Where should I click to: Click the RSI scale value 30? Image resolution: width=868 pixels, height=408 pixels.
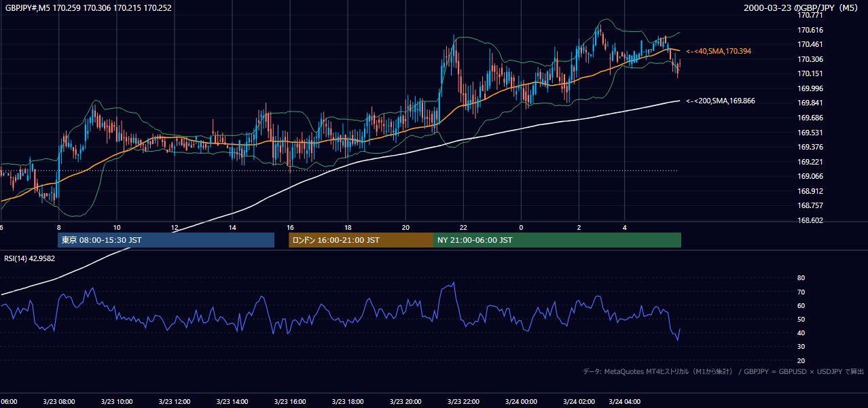coord(801,347)
